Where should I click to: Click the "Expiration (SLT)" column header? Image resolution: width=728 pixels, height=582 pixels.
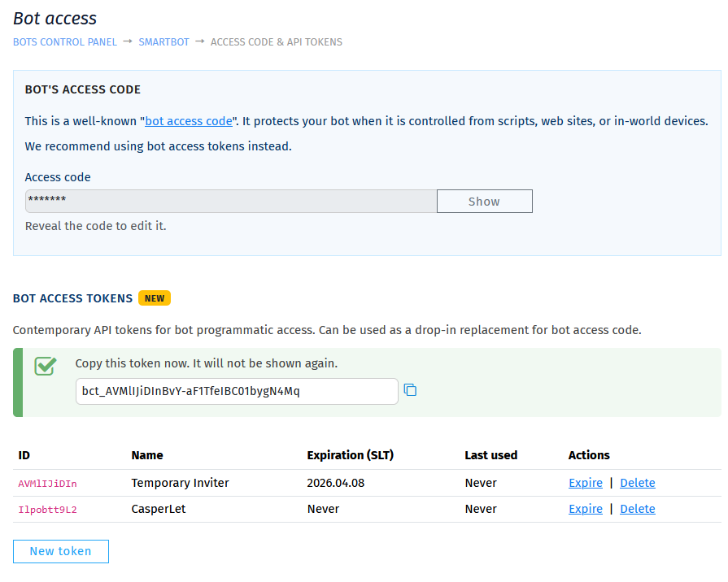click(350, 455)
